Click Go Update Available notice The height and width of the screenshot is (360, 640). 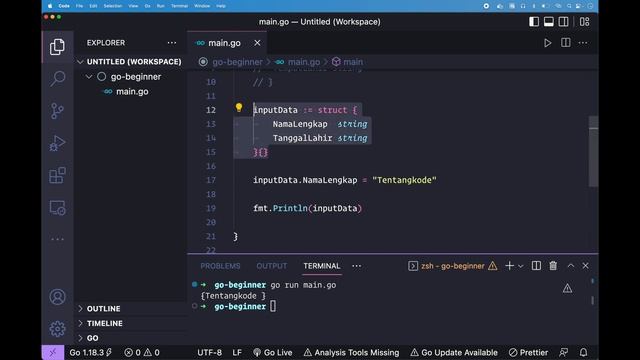click(454, 353)
